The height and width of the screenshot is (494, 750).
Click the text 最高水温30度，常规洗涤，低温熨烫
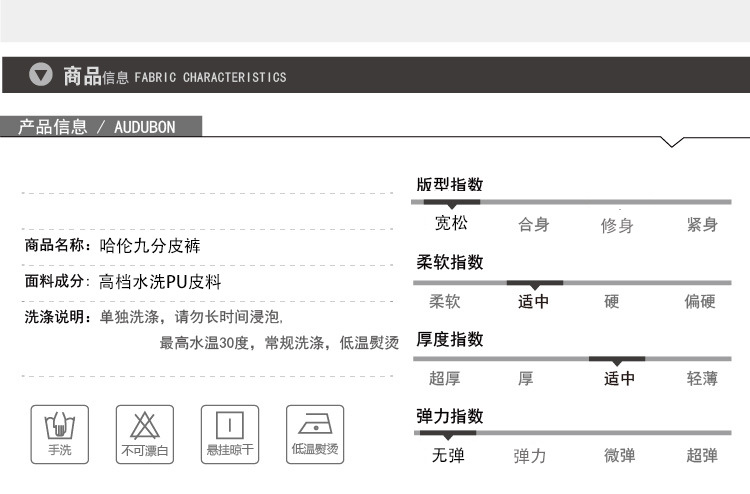(279, 342)
